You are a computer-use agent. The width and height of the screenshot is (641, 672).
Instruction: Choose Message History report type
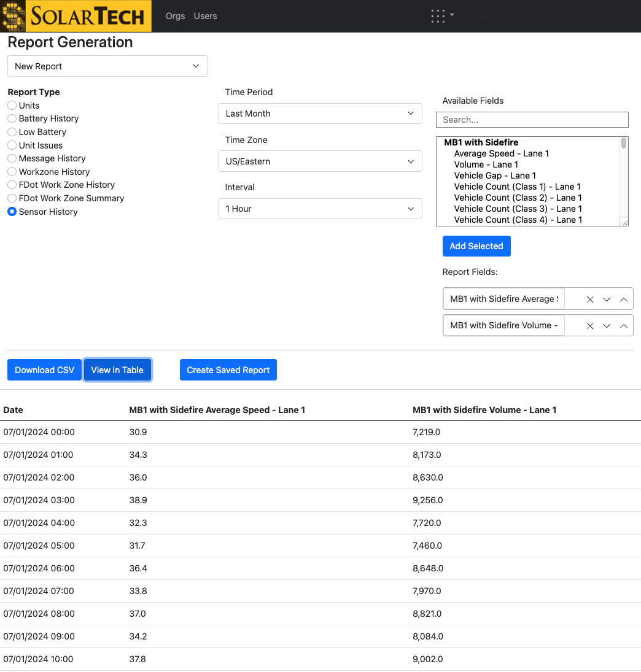pos(12,158)
